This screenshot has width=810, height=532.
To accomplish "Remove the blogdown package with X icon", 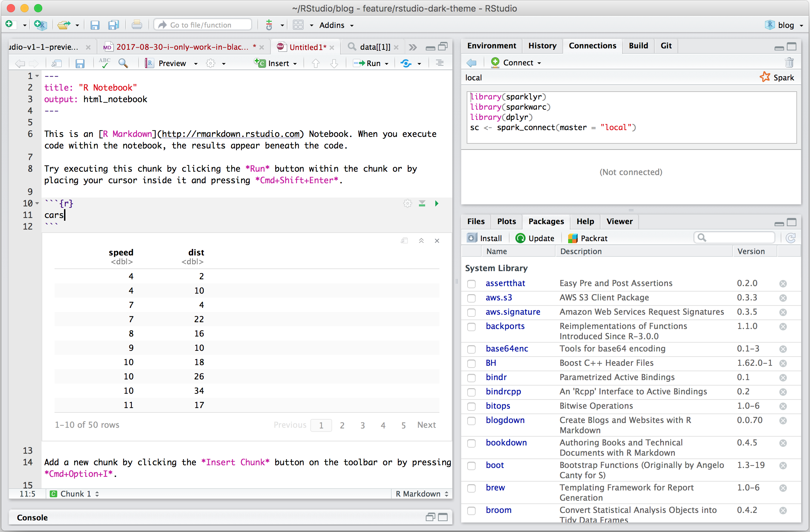I will [783, 421].
